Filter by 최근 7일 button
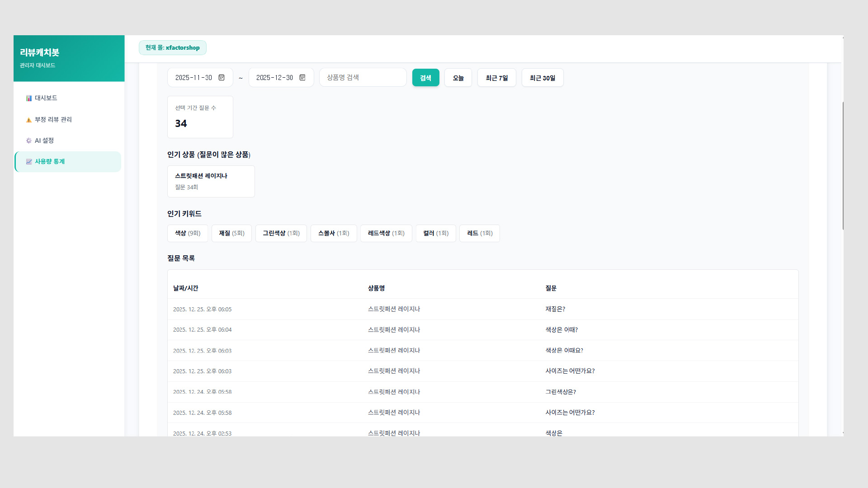This screenshot has width=868, height=488. pyautogui.click(x=496, y=78)
